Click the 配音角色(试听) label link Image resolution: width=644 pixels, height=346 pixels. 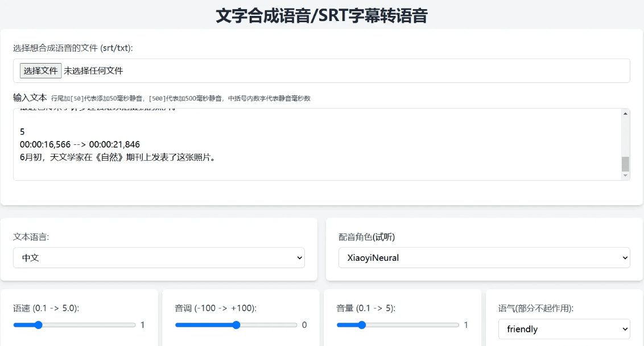366,237
